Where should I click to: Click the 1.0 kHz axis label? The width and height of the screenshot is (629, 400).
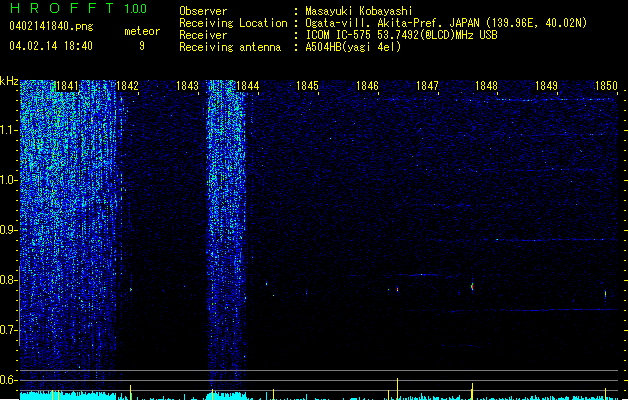(x=8, y=180)
